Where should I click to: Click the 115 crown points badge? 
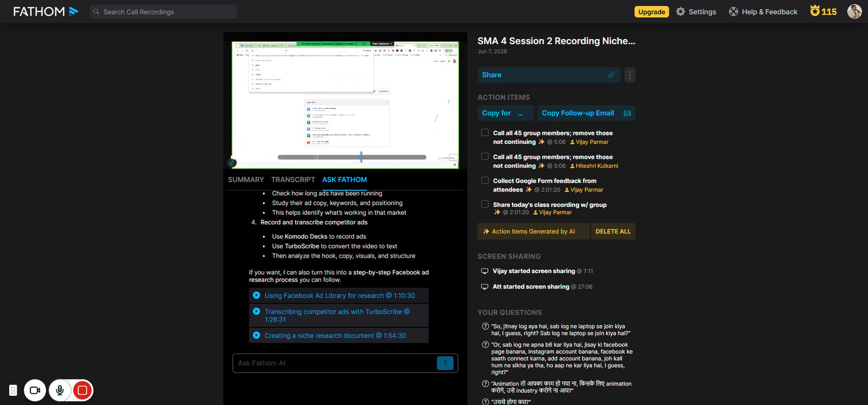coord(823,11)
